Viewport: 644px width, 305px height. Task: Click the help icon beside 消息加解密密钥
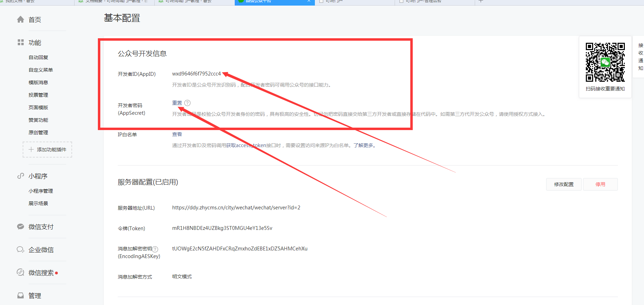[x=155, y=249]
